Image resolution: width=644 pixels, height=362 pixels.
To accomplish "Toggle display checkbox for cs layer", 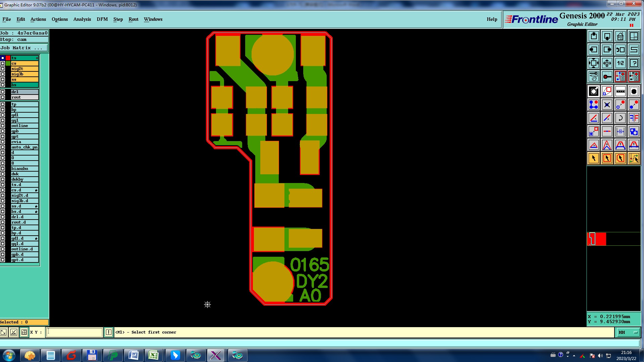I will tap(3, 63).
